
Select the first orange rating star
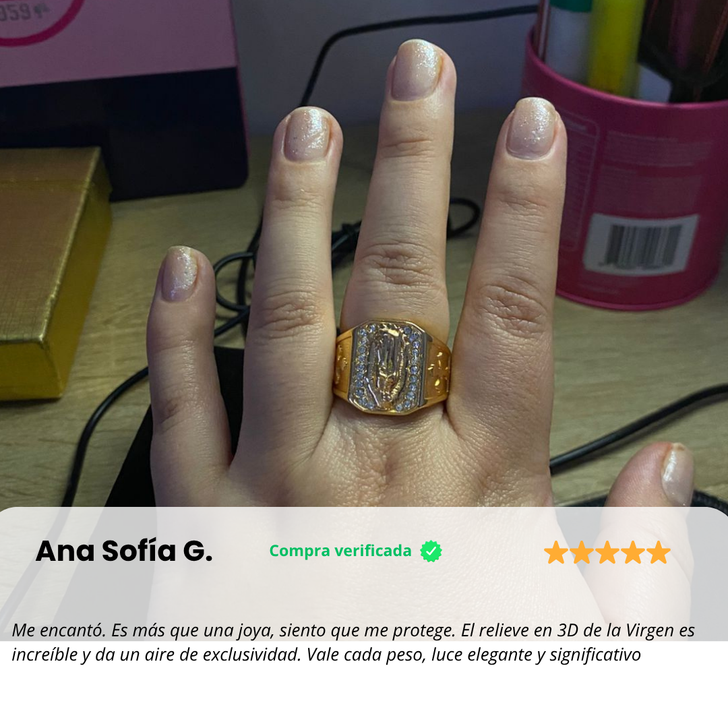click(555, 552)
